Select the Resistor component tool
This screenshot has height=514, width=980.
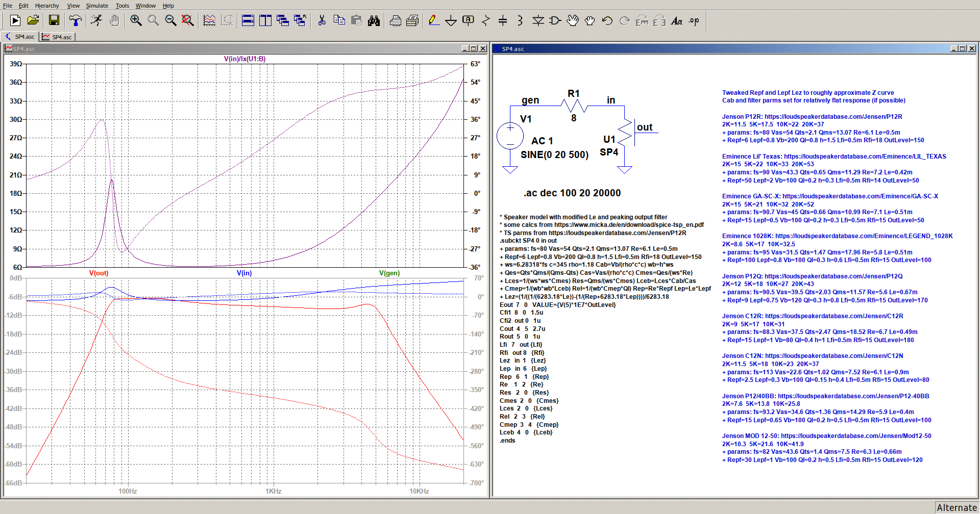pos(485,20)
